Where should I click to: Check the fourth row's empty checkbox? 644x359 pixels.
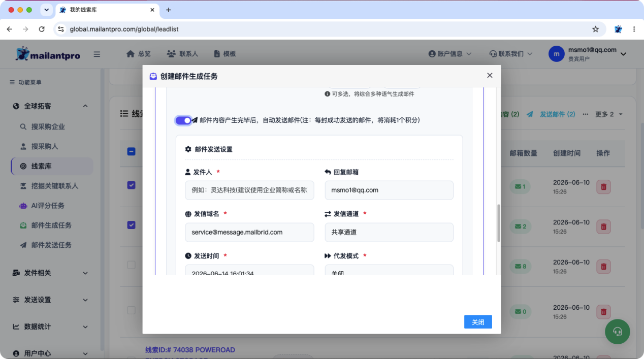click(131, 310)
